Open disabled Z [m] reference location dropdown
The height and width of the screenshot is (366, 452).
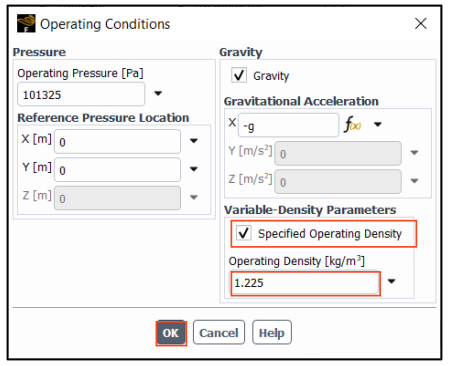tap(194, 197)
